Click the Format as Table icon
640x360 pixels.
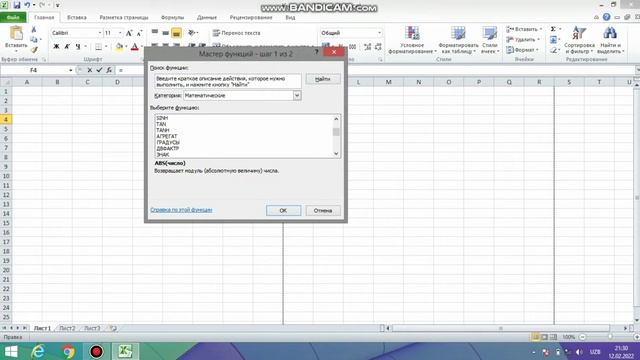458,33
